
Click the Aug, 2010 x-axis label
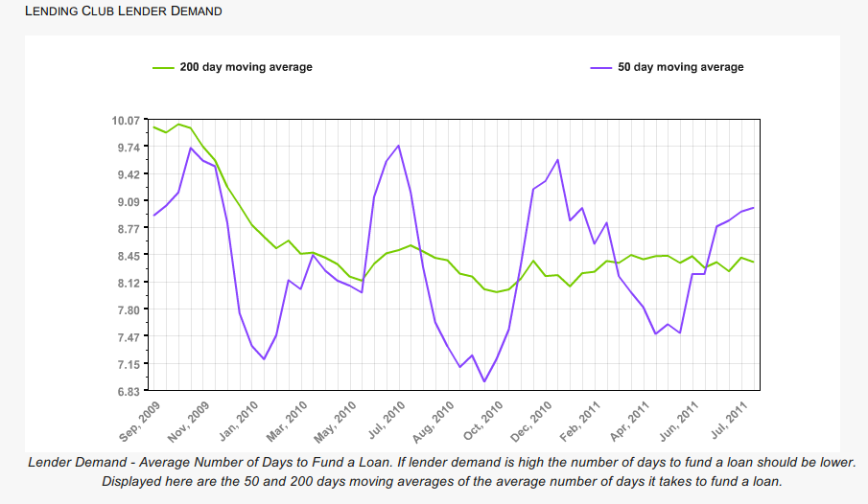coord(433,423)
